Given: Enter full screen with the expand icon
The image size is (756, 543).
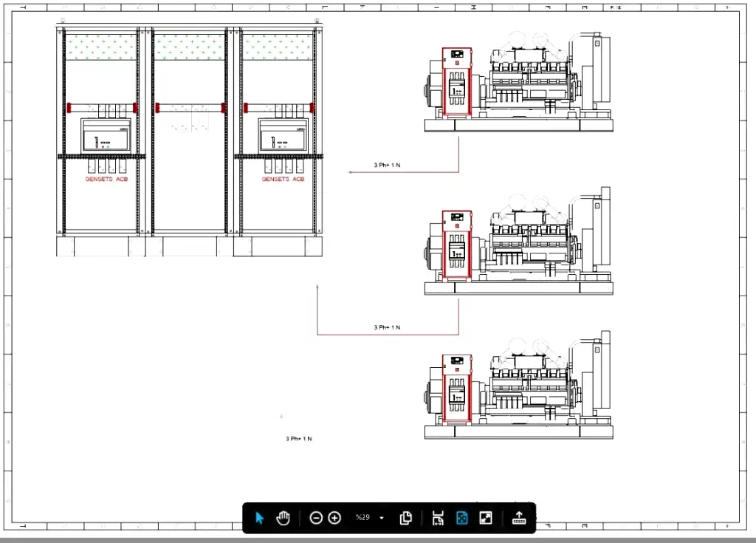Looking at the screenshot, I should [486, 518].
